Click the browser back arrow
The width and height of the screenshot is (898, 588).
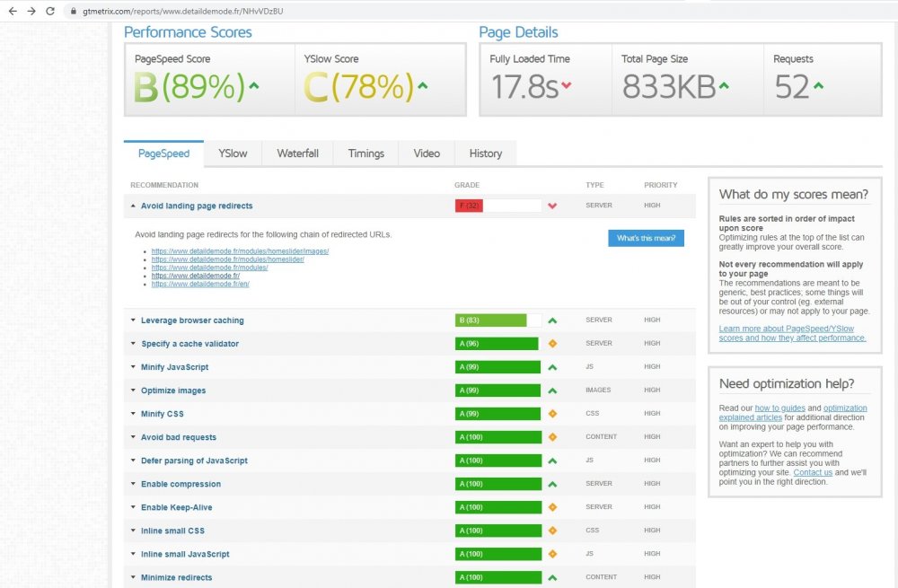(x=12, y=11)
